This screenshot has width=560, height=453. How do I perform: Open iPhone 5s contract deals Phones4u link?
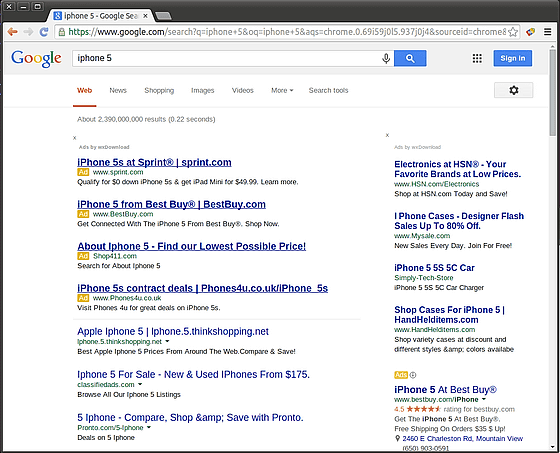coord(202,288)
